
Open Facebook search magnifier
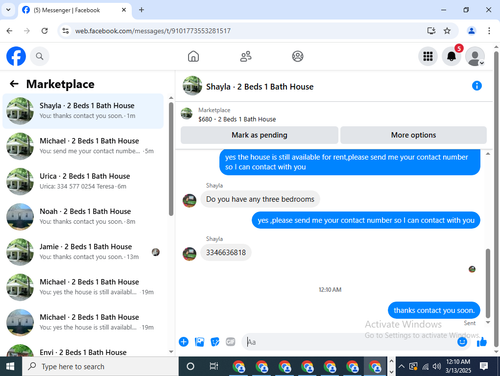pos(40,56)
